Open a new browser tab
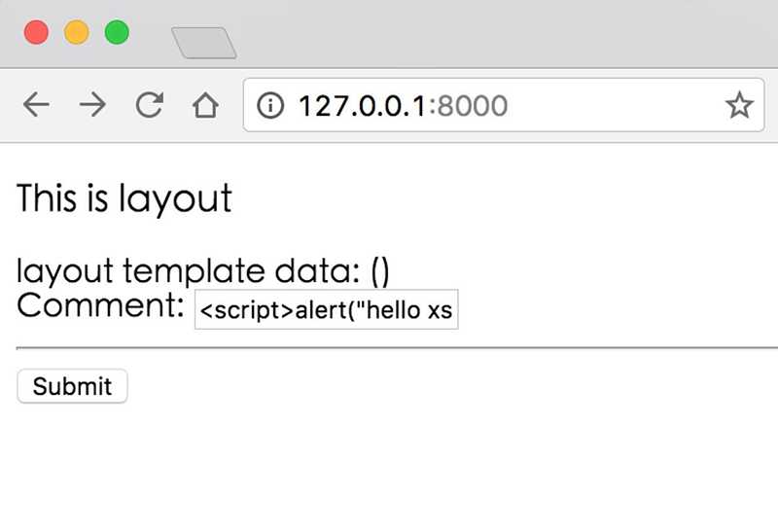Image resolution: width=778 pixels, height=532 pixels. click(204, 43)
